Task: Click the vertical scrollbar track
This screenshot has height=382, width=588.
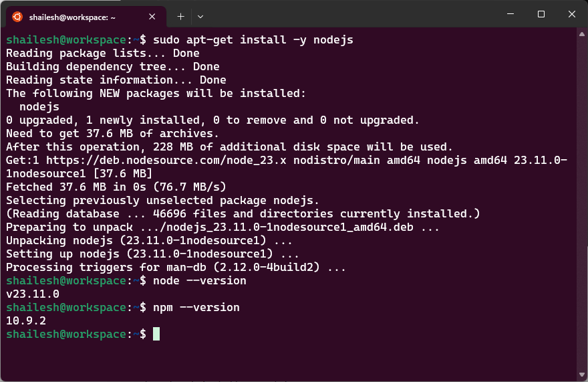Action: (581, 204)
